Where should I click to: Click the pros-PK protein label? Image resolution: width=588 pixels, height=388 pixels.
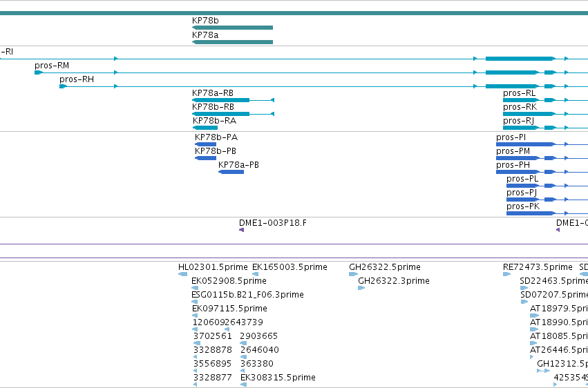click(x=523, y=206)
